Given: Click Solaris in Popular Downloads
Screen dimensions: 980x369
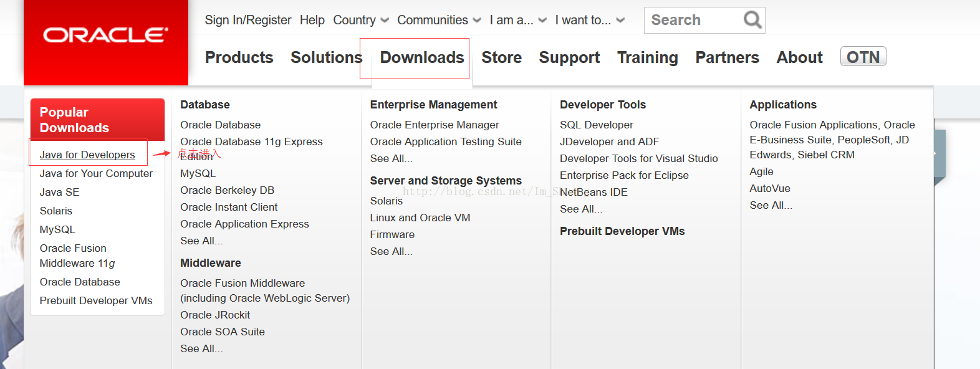Looking at the screenshot, I should click(56, 211).
